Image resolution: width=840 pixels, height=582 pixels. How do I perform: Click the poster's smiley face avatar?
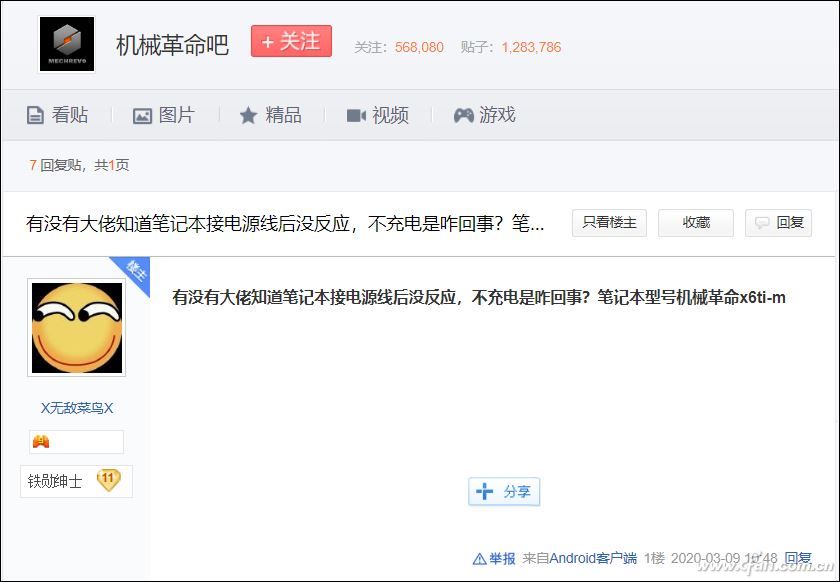pyautogui.click(x=76, y=327)
